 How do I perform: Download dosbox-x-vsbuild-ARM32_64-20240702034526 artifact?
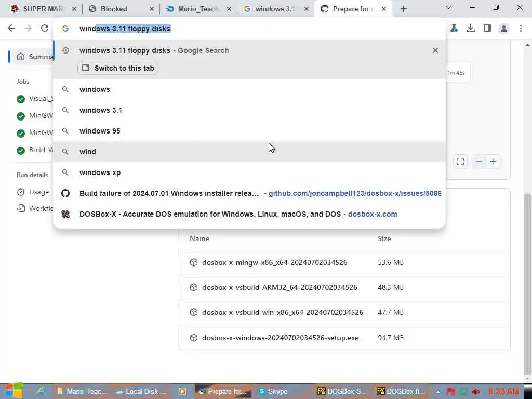tap(280, 287)
